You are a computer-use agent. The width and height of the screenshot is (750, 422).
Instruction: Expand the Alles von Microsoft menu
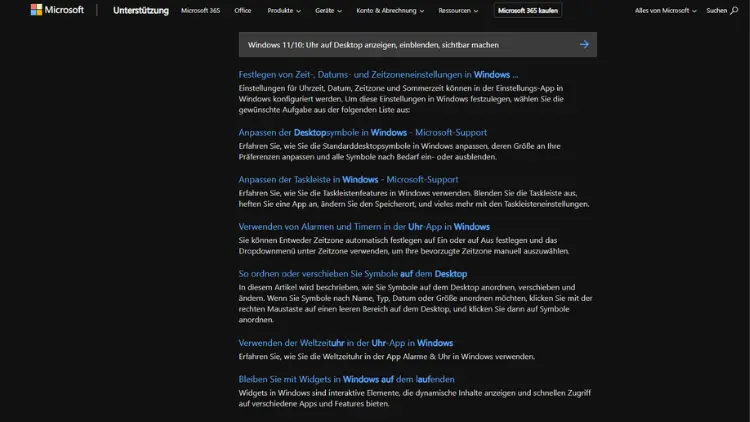(x=665, y=10)
